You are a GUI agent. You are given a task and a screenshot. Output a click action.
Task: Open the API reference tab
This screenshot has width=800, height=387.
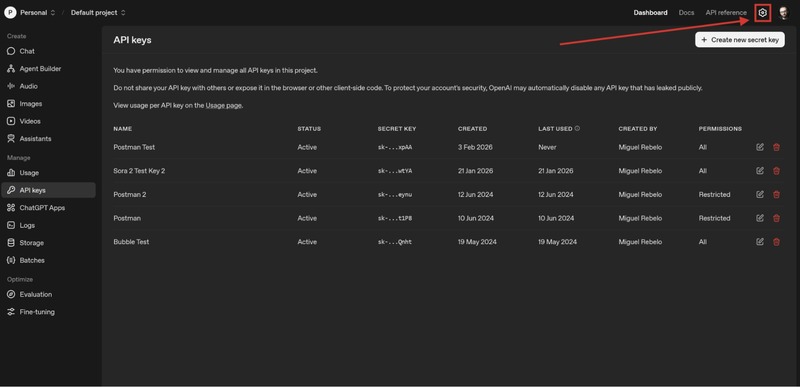(726, 12)
